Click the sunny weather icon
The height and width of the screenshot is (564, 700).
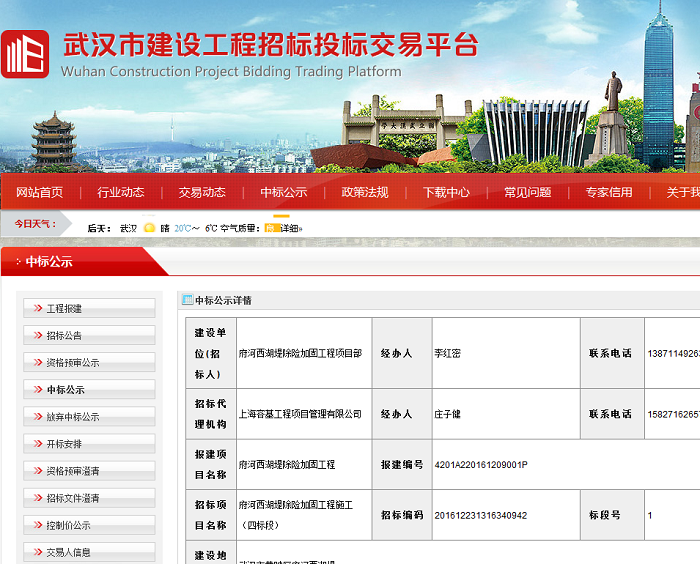[x=149, y=228]
